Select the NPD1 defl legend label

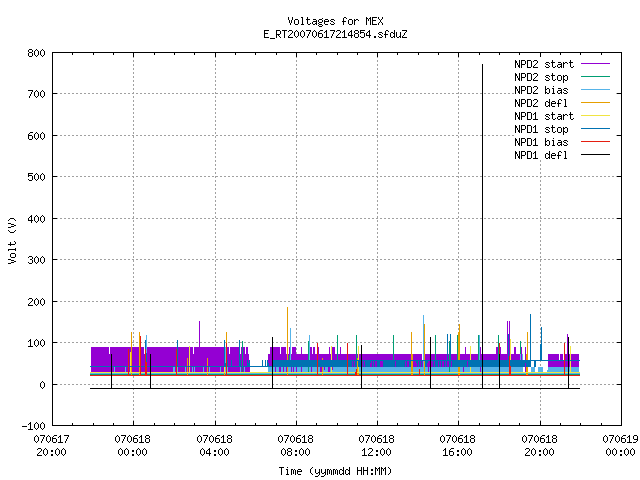pos(541,155)
